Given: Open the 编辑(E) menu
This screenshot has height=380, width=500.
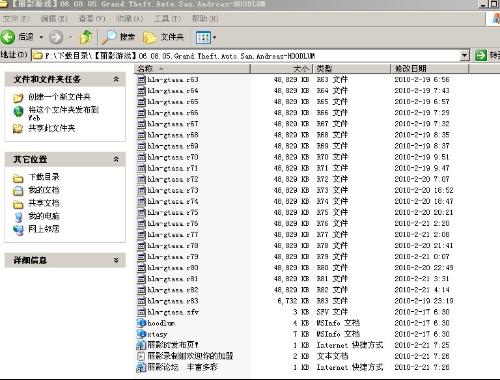Looking at the screenshot, I should 53,19.
